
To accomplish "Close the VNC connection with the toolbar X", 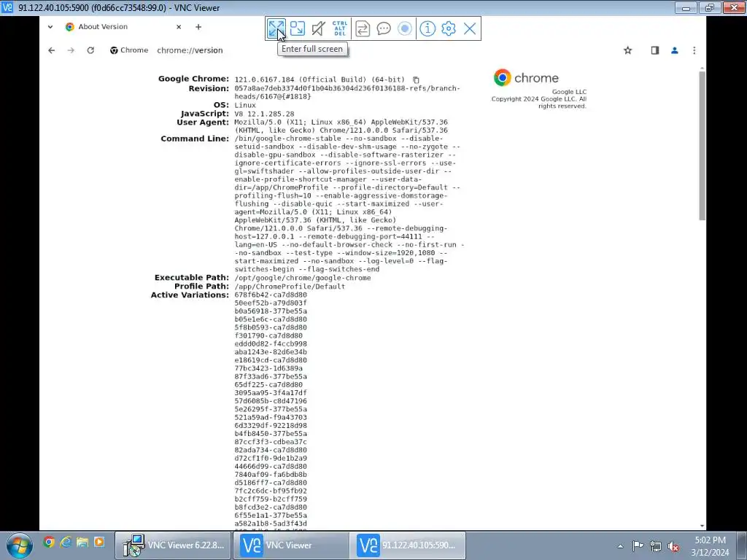I will tap(470, 28).
